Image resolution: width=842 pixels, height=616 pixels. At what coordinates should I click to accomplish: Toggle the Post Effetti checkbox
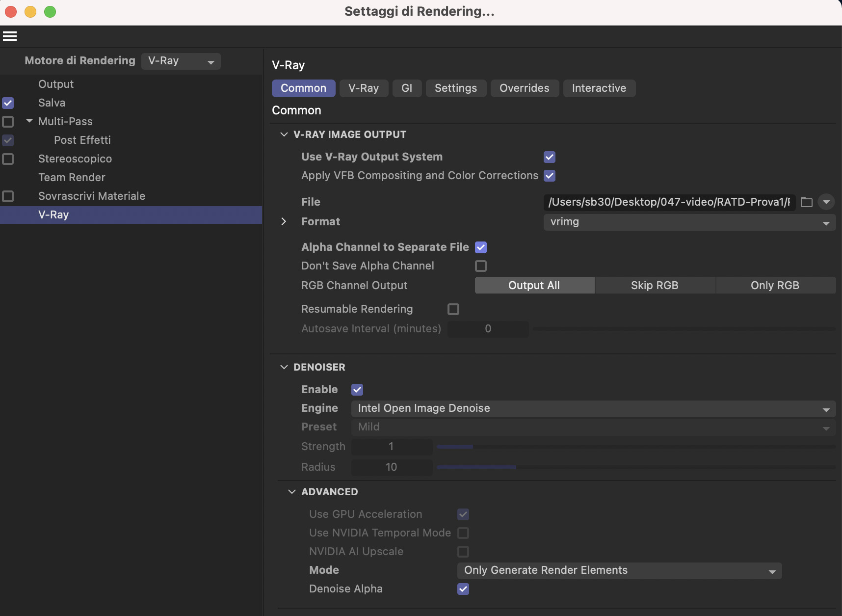click(x=8, y=140)
